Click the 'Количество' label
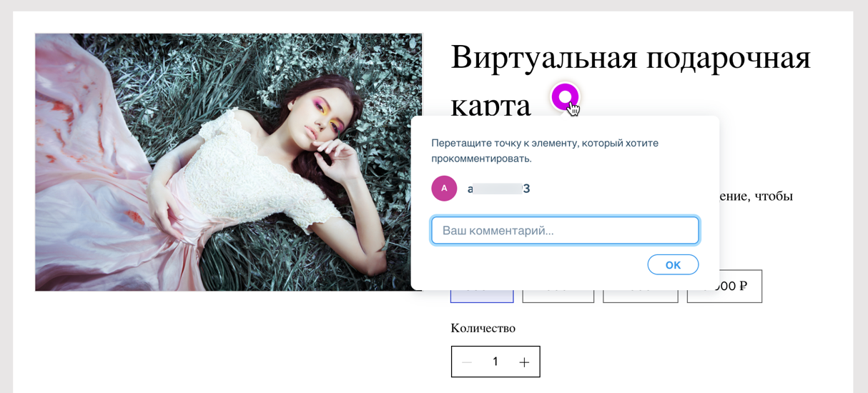The width and height of the screenshot is (868, 393). [x=483, y=328]
